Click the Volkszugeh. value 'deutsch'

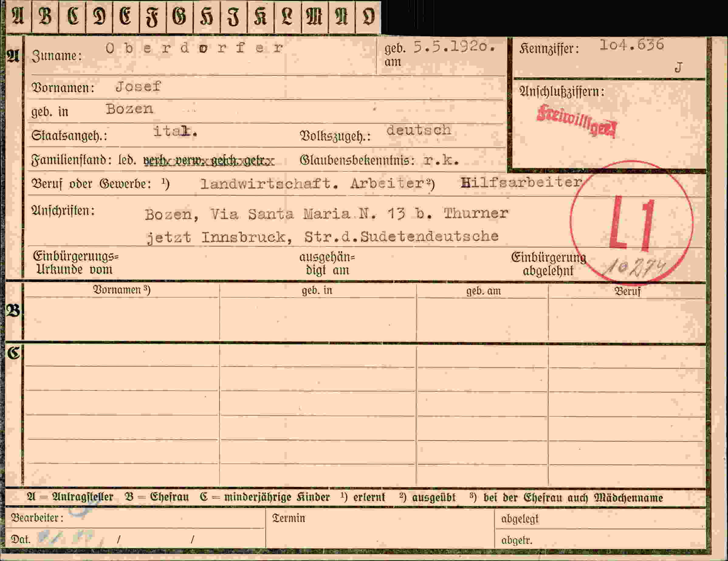[419, 130]
